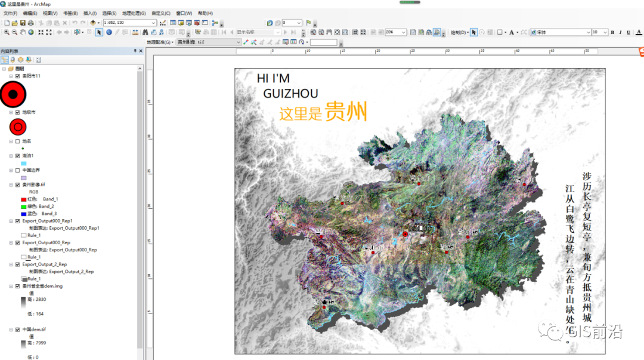Uncheck the 贵州影像.tif layer checkbox
The width and height of the screenshot is (644, 360).
pyautogui.click(x=18, y=184)
